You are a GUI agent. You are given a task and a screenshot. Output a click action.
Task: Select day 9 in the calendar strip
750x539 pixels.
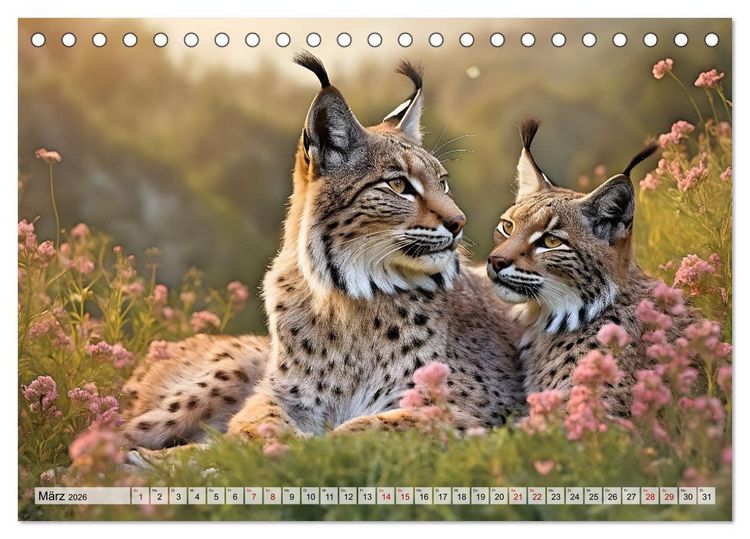click(x=291, y=496)
